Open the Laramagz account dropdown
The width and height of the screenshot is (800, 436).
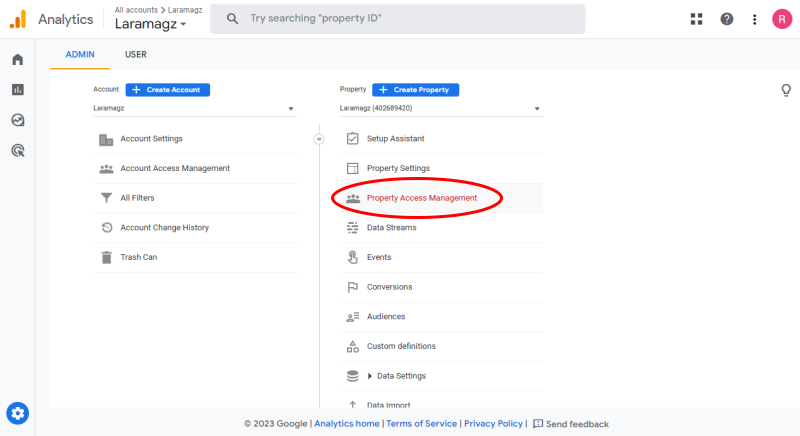pyautogui.click(x=194, y=108)
